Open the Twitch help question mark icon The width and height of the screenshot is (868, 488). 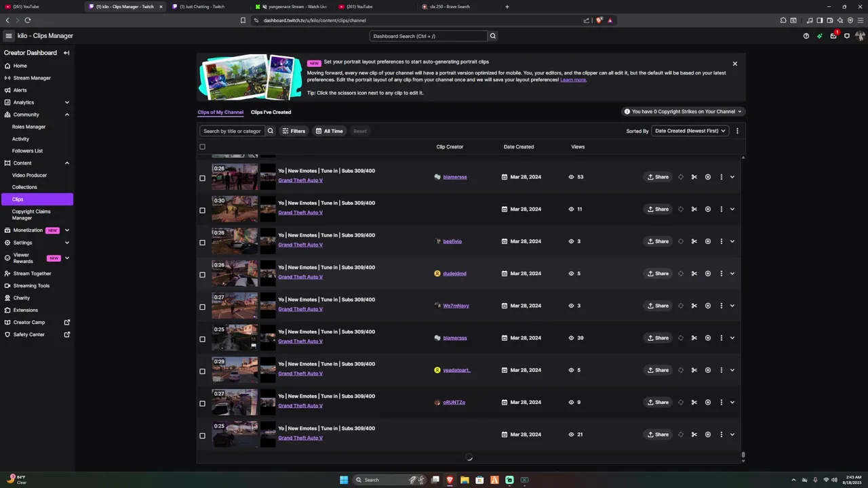click(806, 36)
